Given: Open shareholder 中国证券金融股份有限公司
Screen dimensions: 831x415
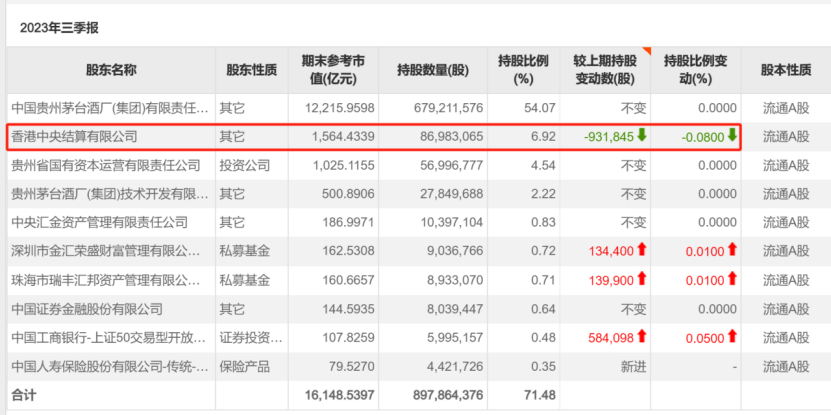Looking at the screenshot, I should coord(86,309).
